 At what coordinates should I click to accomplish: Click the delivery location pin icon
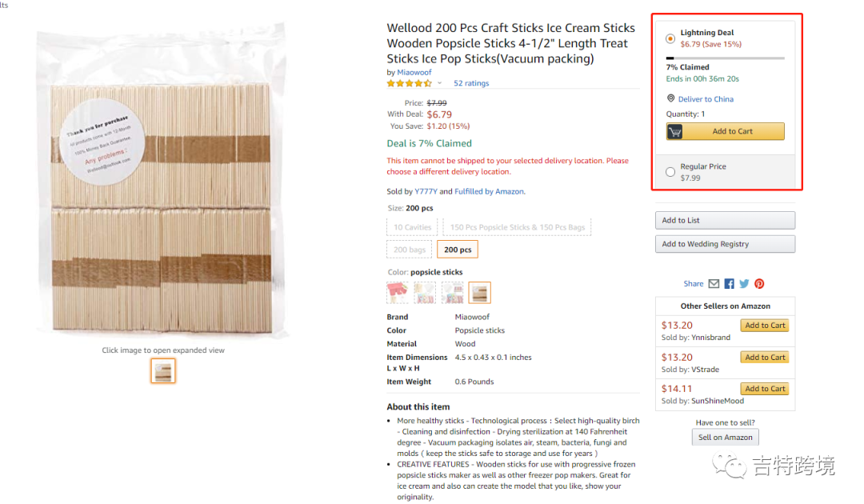tap(671, 98)
